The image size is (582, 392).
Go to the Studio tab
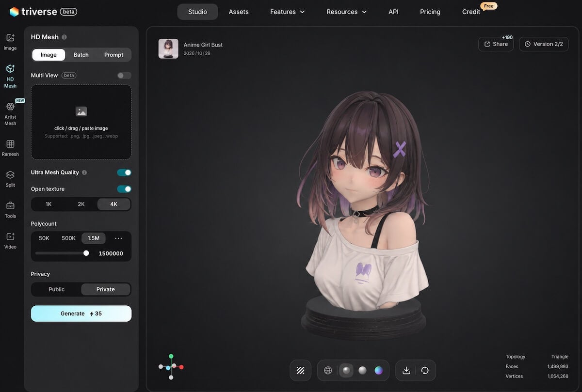(x=197, y=12)
